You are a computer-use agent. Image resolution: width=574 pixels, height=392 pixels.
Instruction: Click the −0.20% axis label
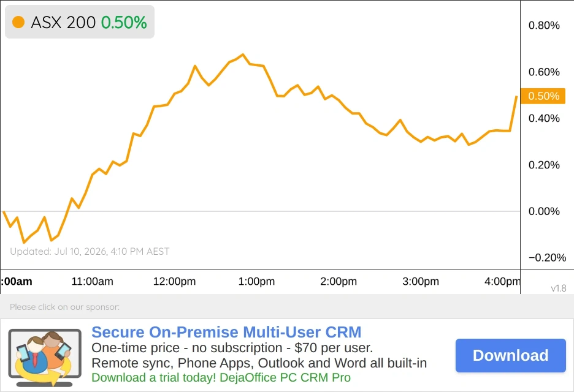547,257
